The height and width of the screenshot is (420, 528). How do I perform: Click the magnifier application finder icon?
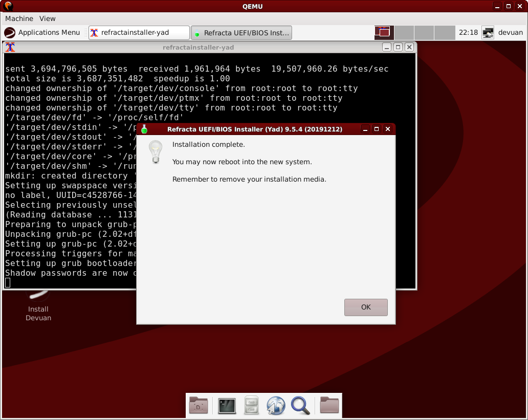tap(300, 406)
